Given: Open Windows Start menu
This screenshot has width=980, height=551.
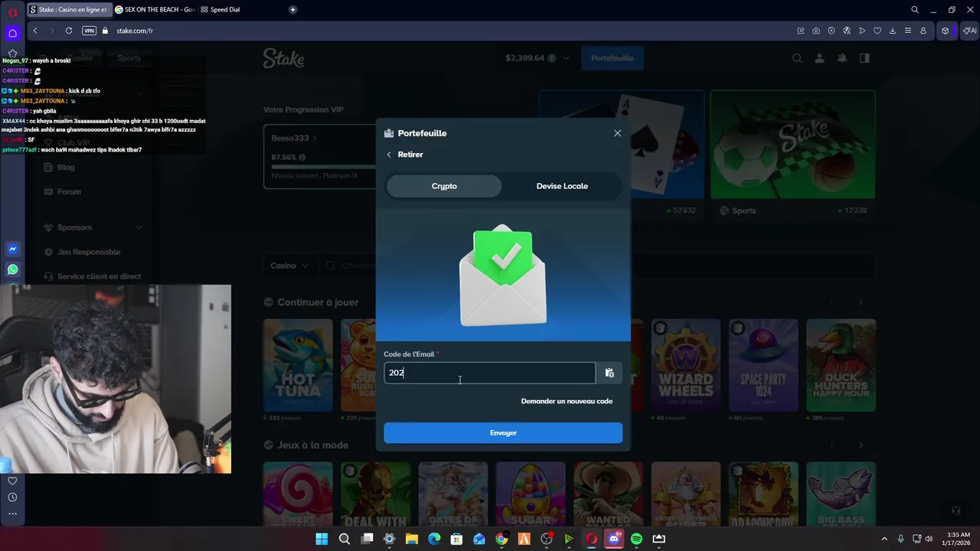Looking at the screenshot, I should (322, 539).
